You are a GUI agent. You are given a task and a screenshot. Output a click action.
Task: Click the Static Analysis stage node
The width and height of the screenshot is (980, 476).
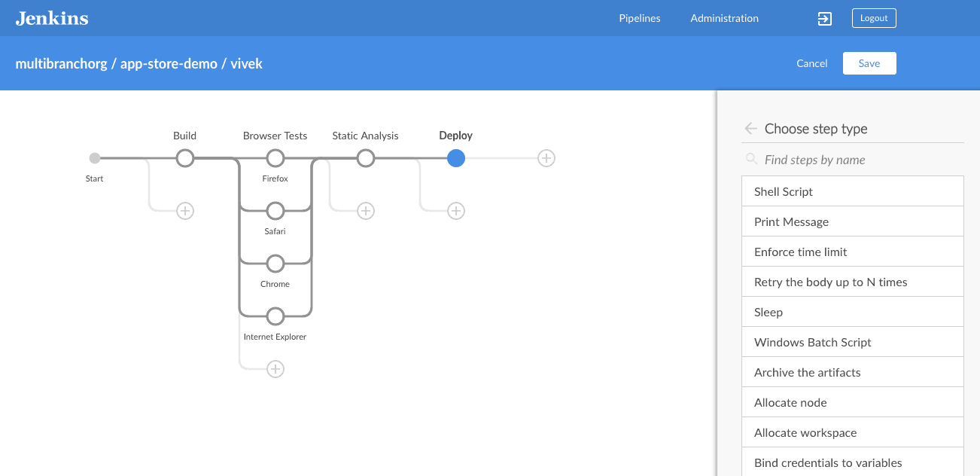pos(365,158)
